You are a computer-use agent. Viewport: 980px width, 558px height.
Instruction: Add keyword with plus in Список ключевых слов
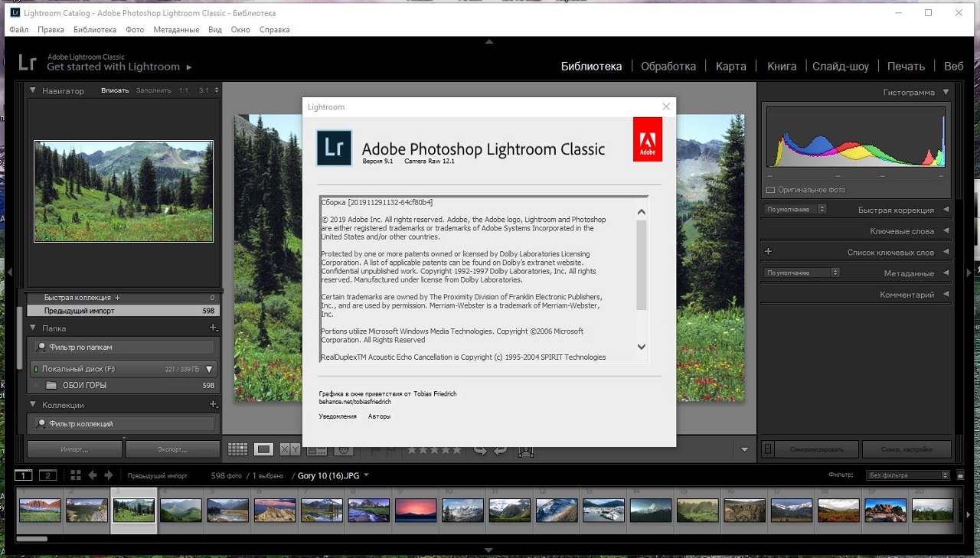[769, 252]
